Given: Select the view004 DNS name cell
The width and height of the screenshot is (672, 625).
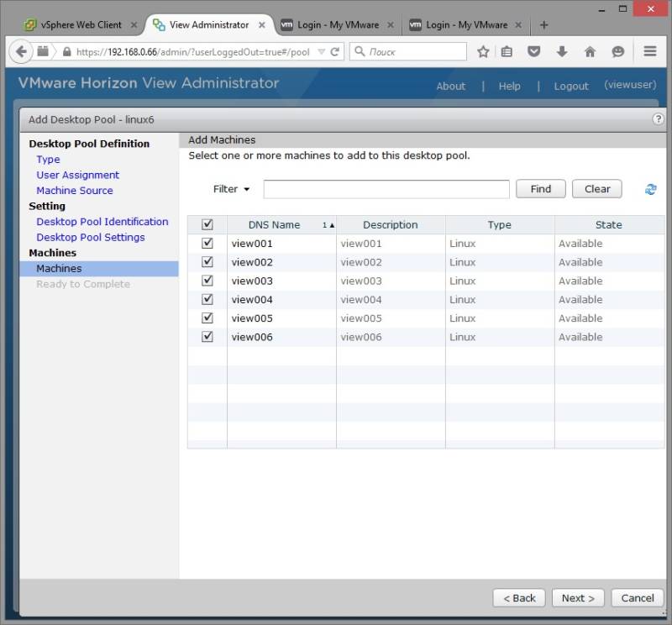Looking at the screenshot, I should coord(281,299).
